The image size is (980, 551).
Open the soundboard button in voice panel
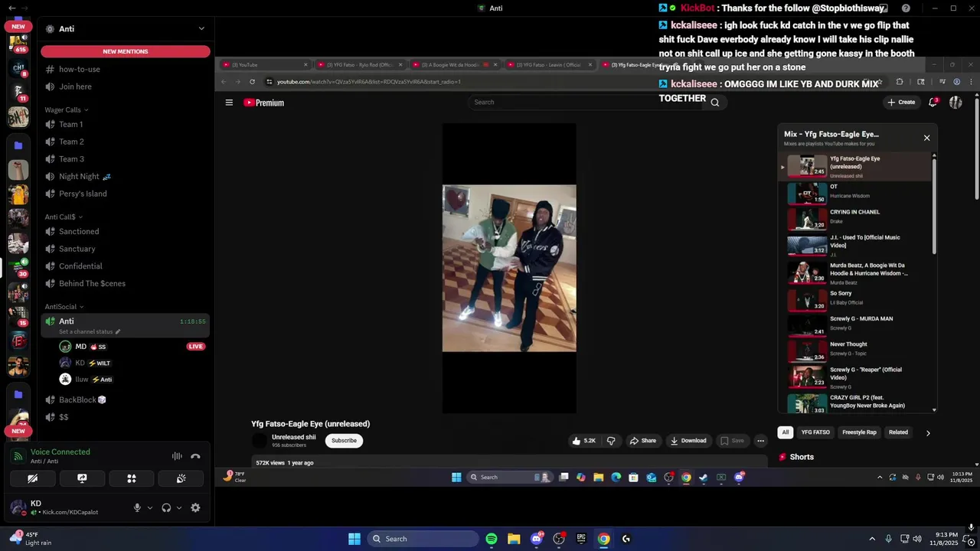(x=181, y=478)
